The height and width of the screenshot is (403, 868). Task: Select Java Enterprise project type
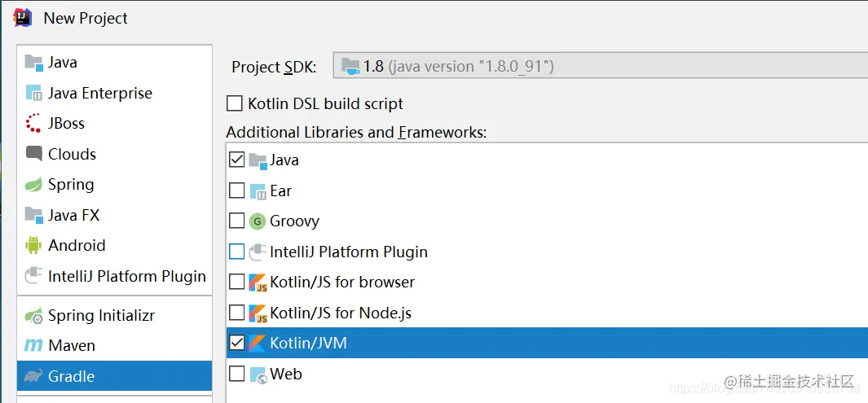pos(99,93)
